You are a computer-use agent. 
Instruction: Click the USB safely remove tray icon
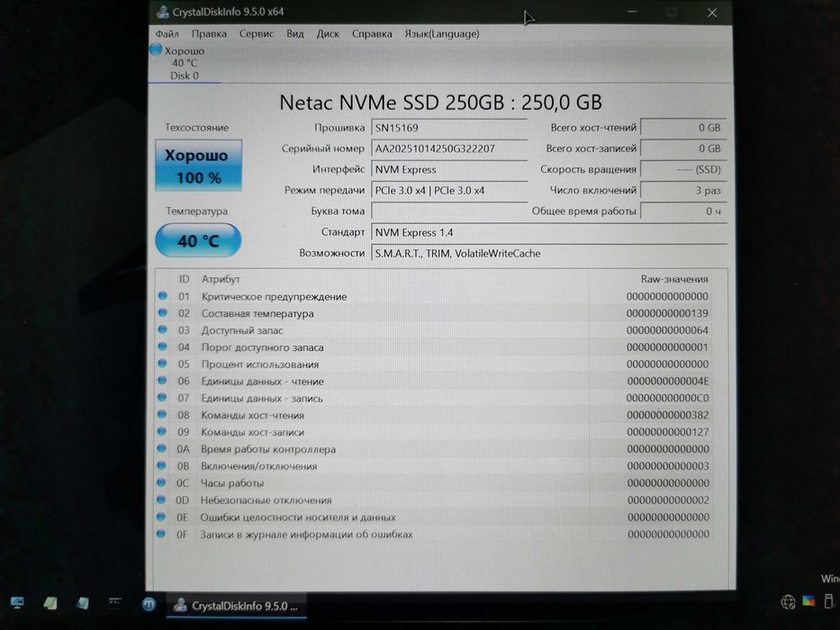tap(828, 601)
